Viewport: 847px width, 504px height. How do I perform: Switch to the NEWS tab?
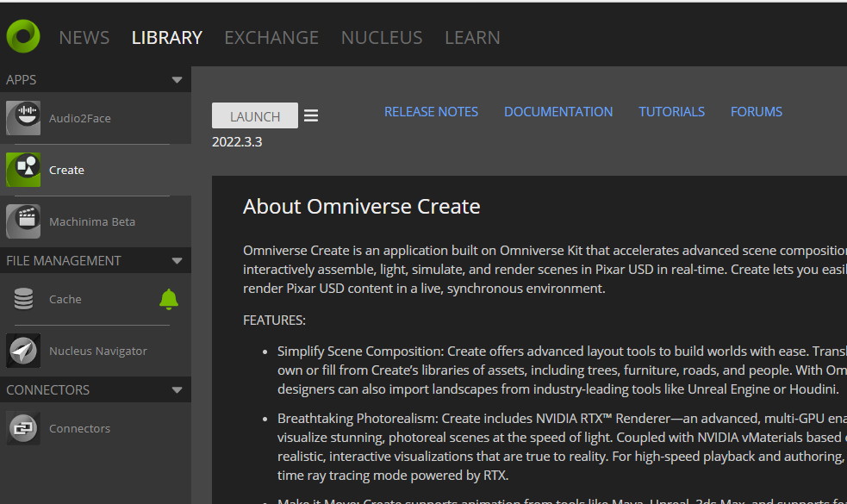(x=84, y=38)
